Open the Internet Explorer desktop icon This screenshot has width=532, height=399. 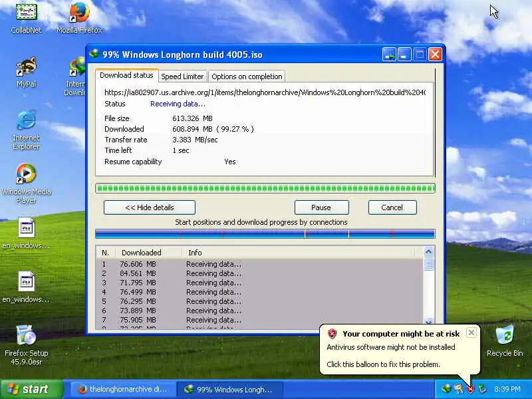(26, 130)
